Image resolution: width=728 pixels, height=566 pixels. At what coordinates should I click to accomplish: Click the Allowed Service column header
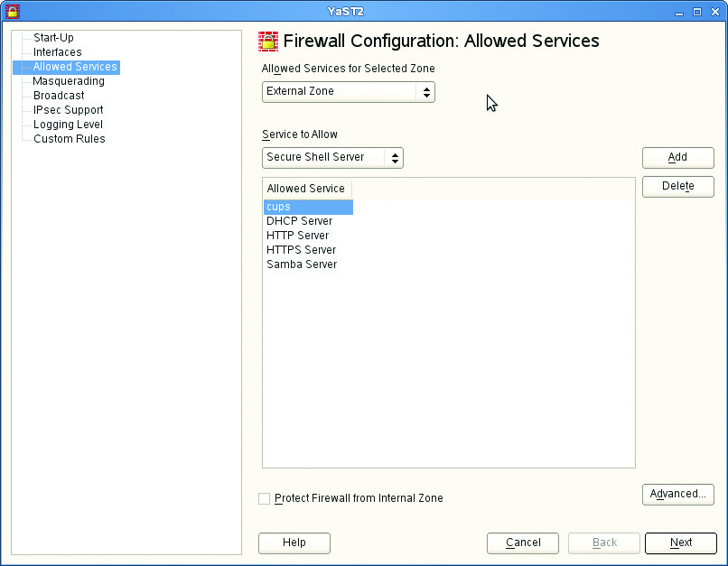(305, 189)
